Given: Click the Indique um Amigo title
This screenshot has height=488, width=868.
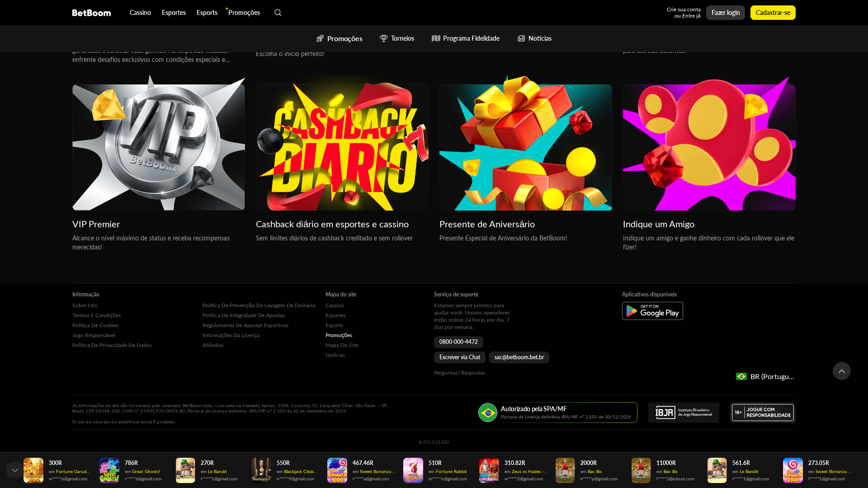Looking at the screenshot, I should (659, 224).
